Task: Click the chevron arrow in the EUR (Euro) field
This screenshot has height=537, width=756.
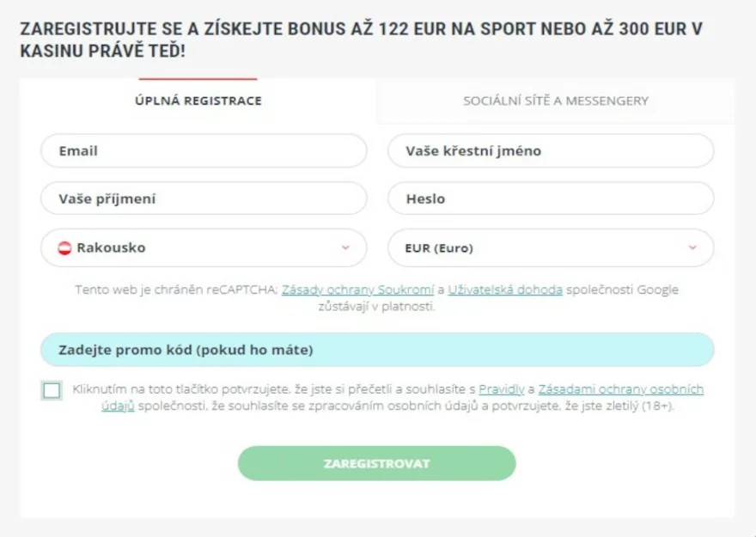Action: click(692, 248)
